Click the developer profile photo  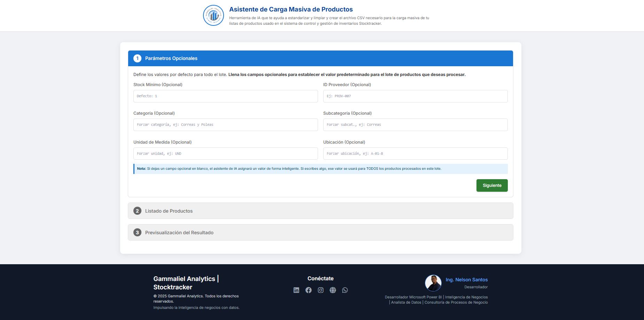433,283
